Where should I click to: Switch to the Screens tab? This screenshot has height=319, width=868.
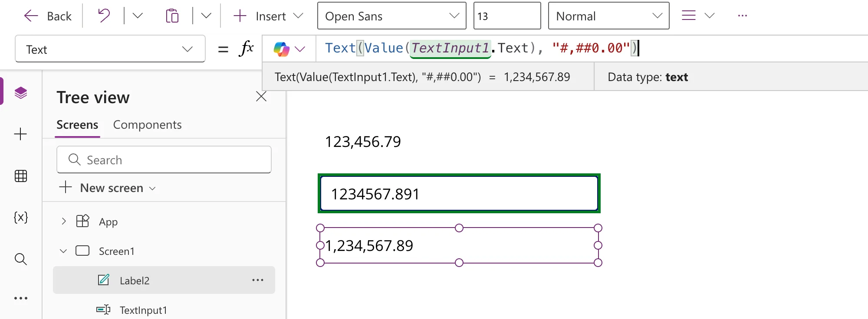tap(77, 125)
